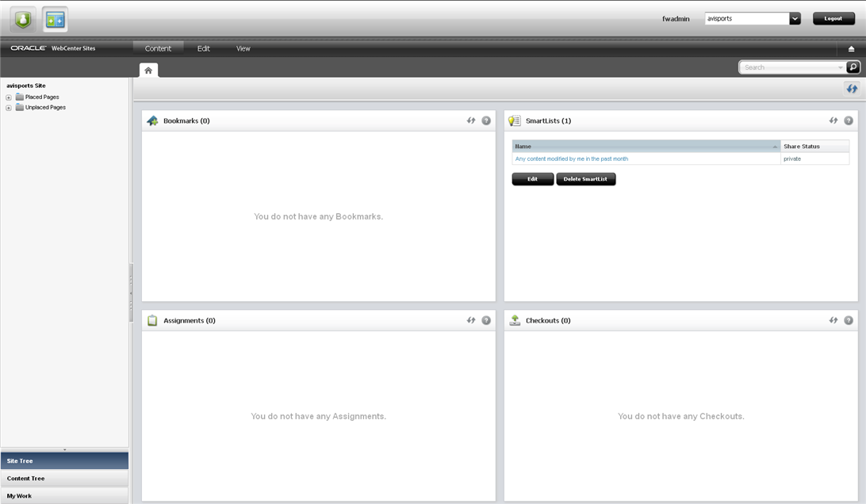Open 'Any content modified by me' SmartList
This screenshot has width=866, height=504.
click(x=572, y=158)
